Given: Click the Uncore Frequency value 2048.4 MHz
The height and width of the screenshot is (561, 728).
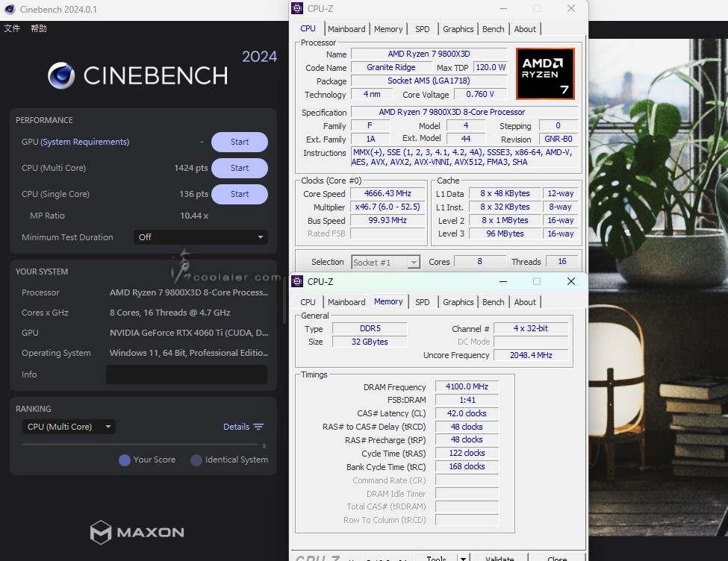Looking at the screenshot, I should tap(531, 355).
